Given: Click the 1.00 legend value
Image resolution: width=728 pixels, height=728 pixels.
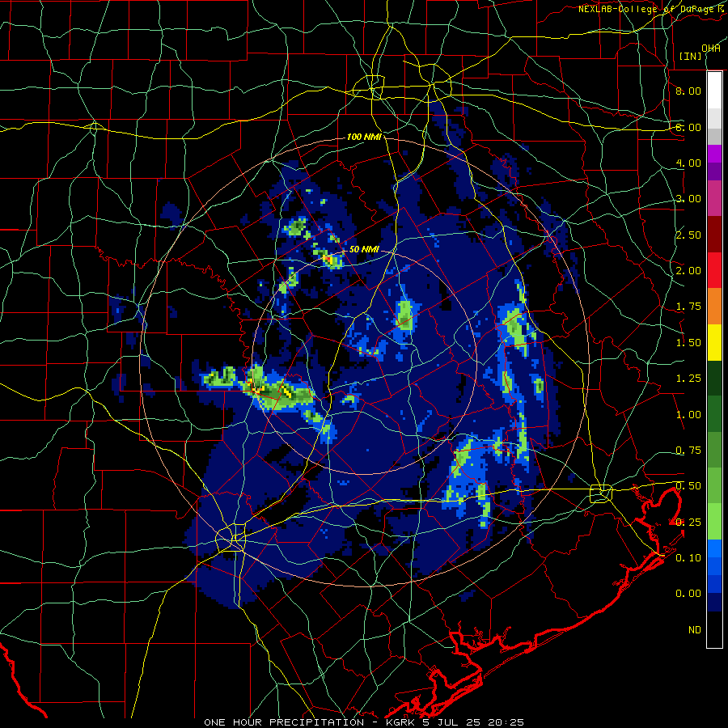Looking at the screenshot, I should point(688,415).
